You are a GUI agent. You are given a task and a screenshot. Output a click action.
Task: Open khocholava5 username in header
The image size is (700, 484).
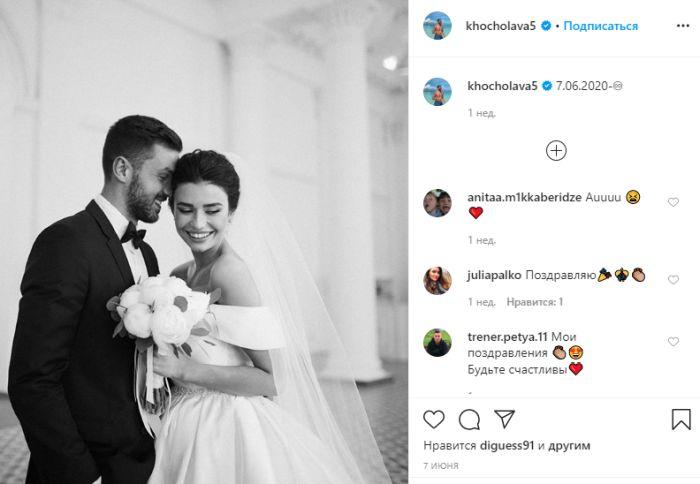coord(500,26)
